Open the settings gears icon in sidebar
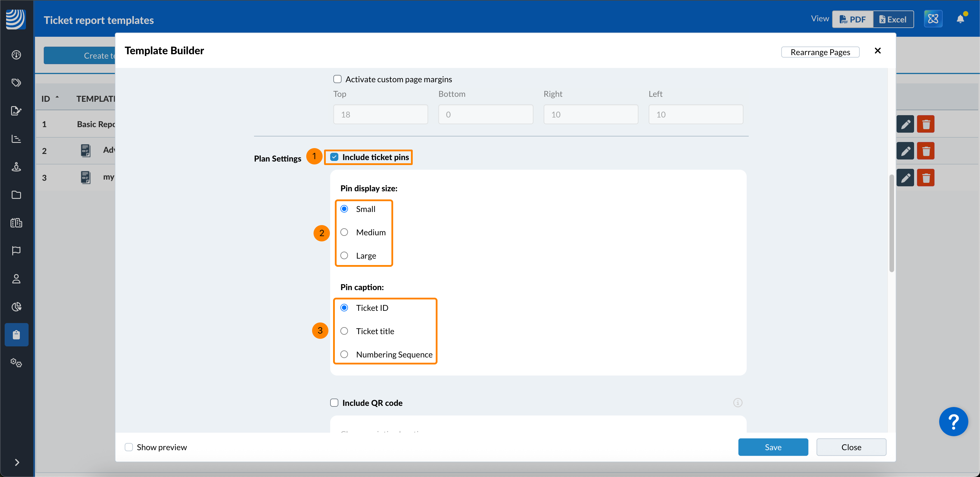Screen dimensions: 980x477 point(16,362)
